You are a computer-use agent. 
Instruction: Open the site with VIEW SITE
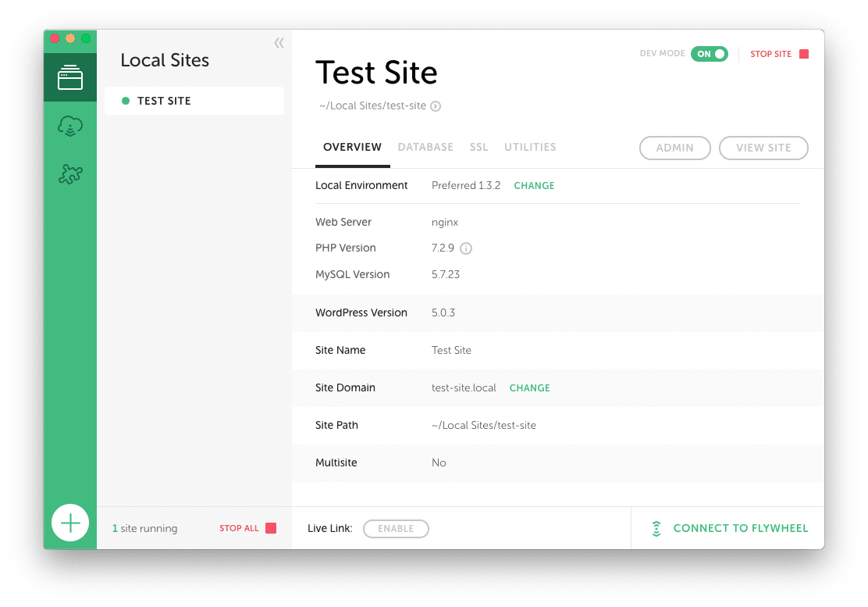coord(763,148)
